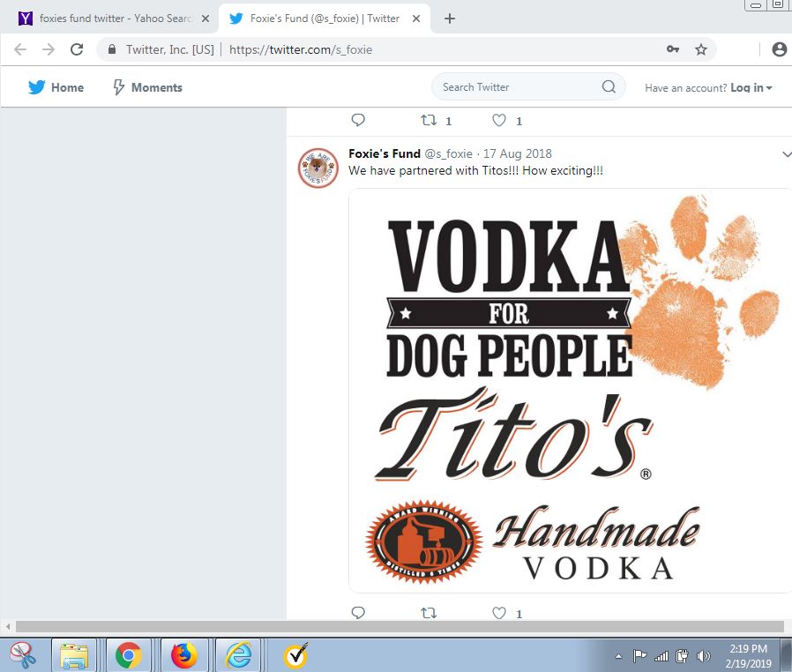Open the Log in dropdown
Screen dimensions: 792x672
[751, 88]
